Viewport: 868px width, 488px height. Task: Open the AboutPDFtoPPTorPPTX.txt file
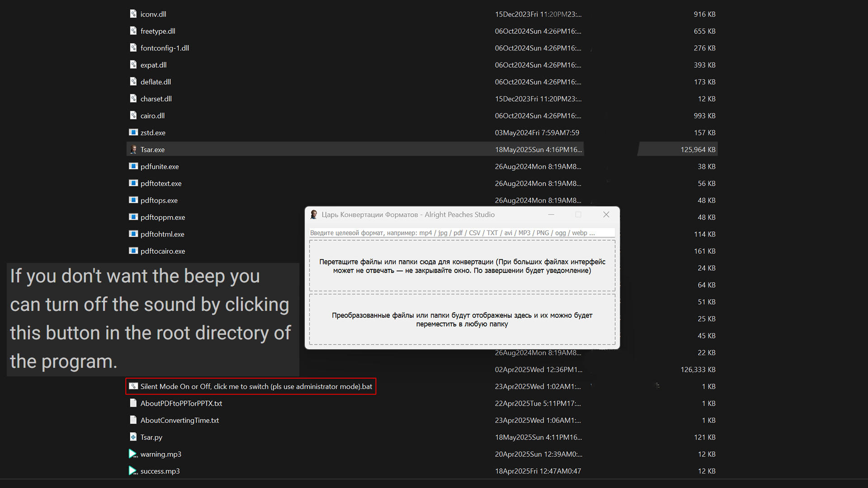click(181, 403)
